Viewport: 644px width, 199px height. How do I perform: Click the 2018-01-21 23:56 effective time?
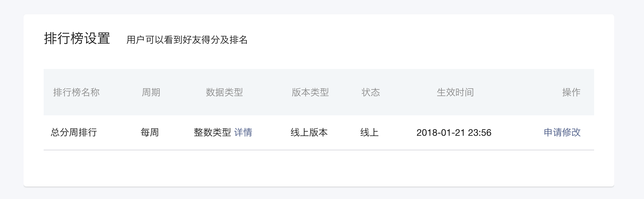(454, 132)
